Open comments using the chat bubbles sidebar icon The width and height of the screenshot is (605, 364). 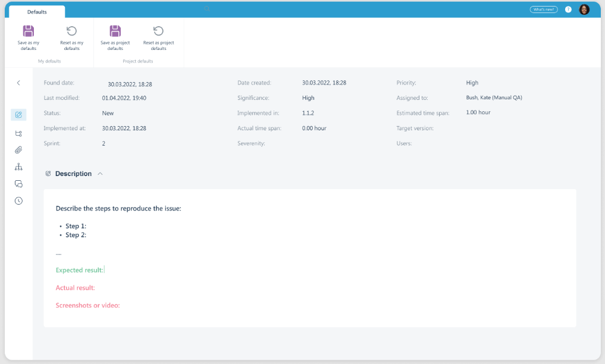[x=18, y=184]
